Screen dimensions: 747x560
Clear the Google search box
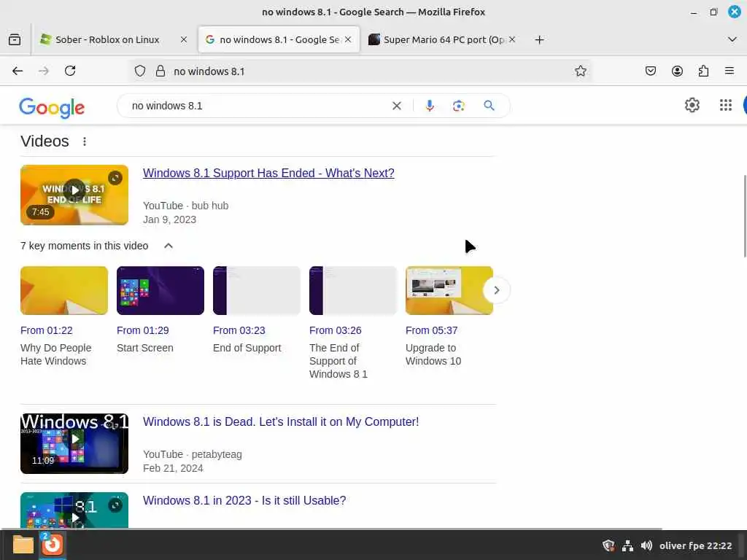click(396, 106)
